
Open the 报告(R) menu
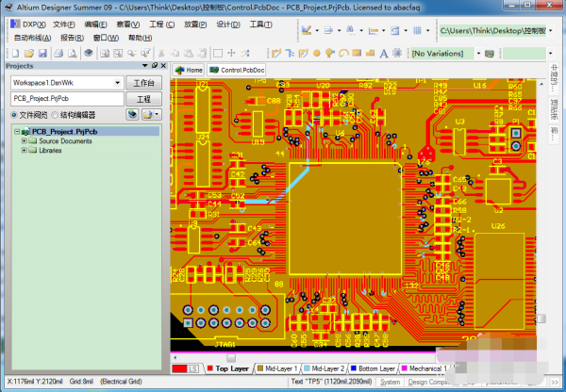[x=73, y=38]
